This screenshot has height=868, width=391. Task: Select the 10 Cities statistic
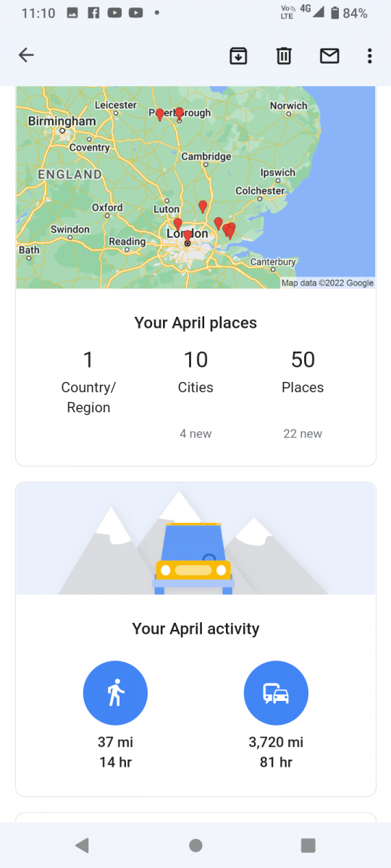(x=195, y=373)
